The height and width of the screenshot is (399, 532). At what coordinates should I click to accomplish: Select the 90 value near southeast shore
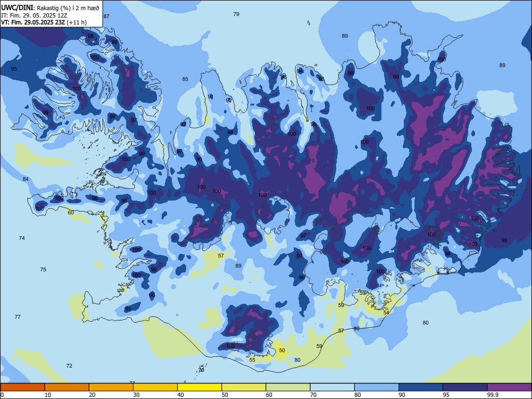tap(356, 328)
